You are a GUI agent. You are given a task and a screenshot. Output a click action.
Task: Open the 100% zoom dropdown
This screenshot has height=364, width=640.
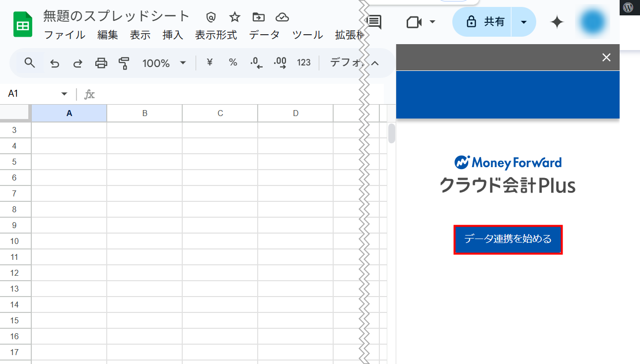[x=164, y=63]
